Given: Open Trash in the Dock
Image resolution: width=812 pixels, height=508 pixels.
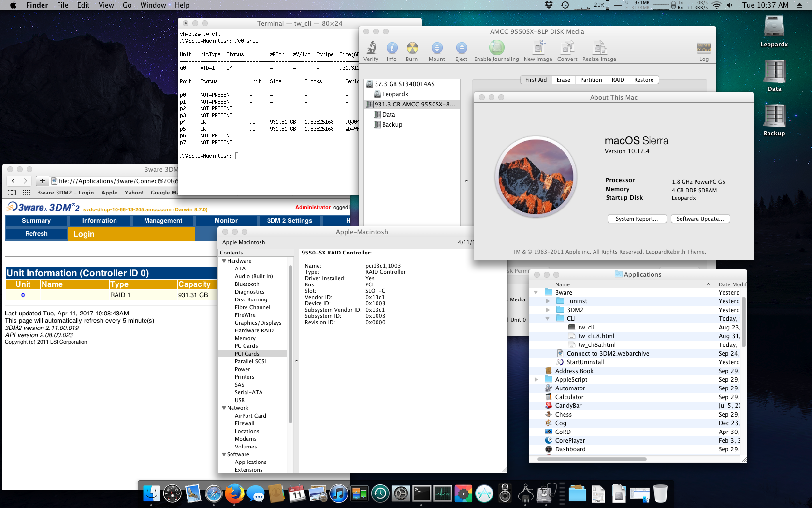Looking at the screenshot, I should (x=660, y=493).
